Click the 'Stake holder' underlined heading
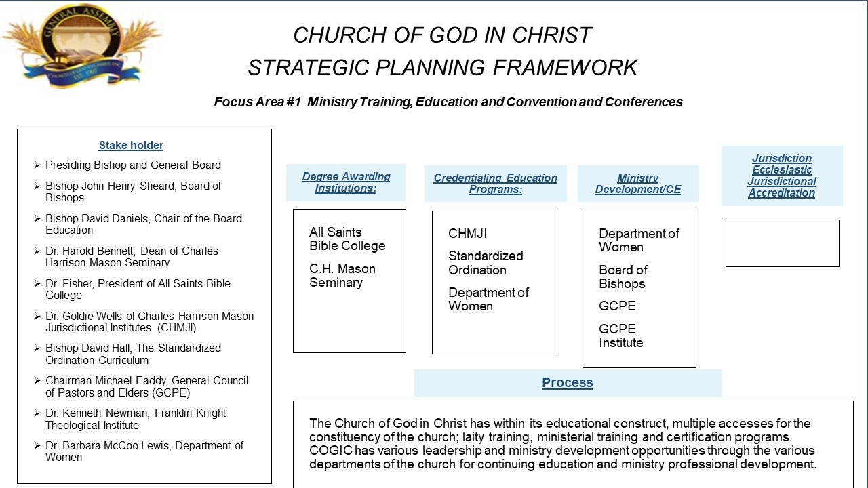Screen dimensions: 868x488 tap(131, 145)
